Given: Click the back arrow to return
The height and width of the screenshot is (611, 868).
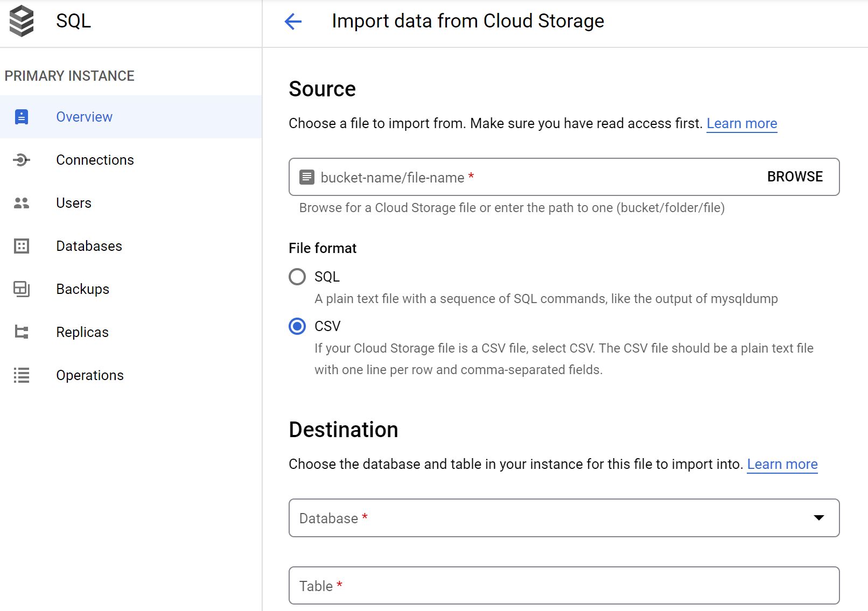Looking at the screenshot, I should 292,22.
